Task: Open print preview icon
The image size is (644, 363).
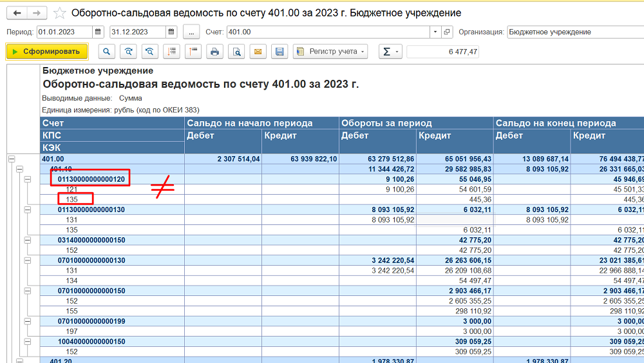Action: coord(236,52)
